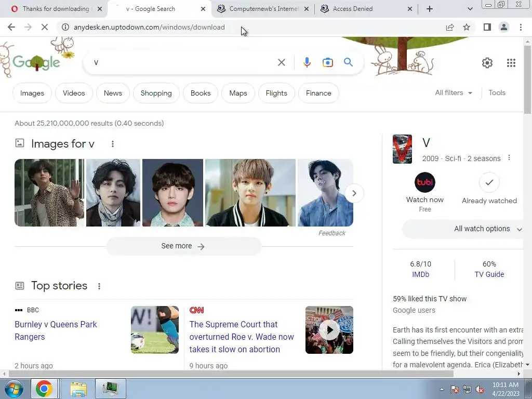Image resolution: width=532 pixels, height=399 pixels.
Task: Open File Explorer from taskbar
Action: pyautogui.click(x=78, y=389)
